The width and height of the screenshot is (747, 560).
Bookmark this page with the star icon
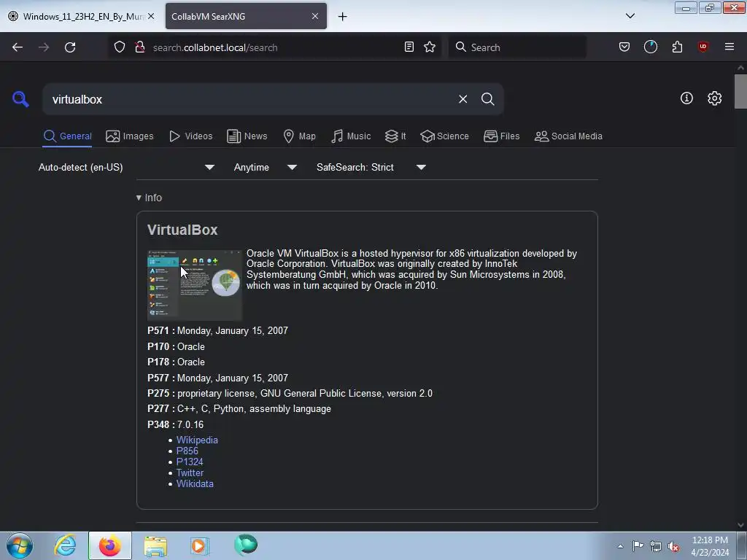[430, 47]
